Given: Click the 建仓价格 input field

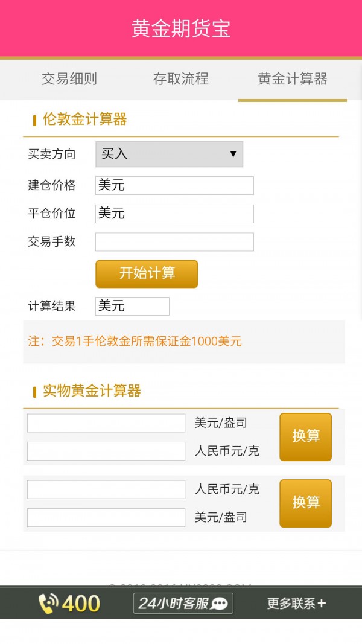Looking at the screenshot, I should pyautogui.click(x=174, y=185).
